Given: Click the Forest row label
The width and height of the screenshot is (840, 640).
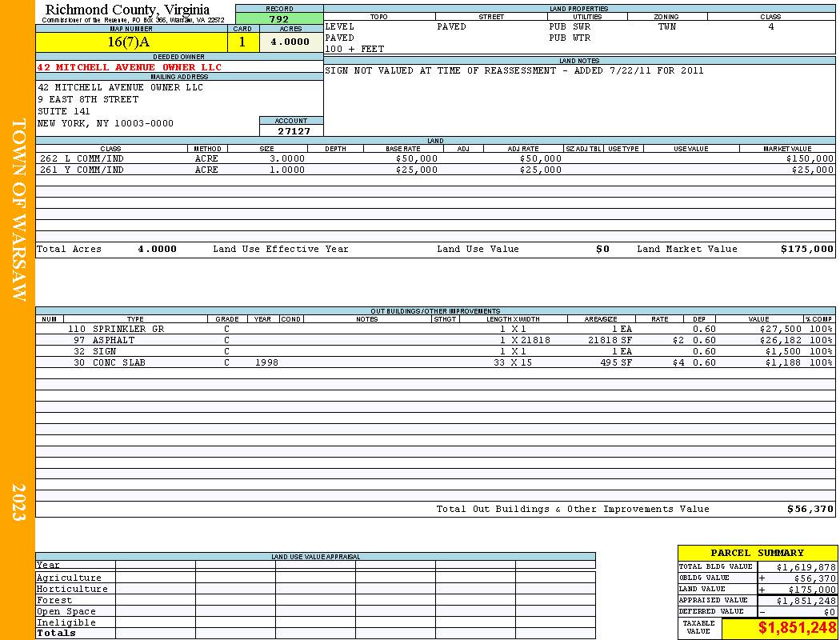Looking at the screenshot, I should (x=54, y=600).
